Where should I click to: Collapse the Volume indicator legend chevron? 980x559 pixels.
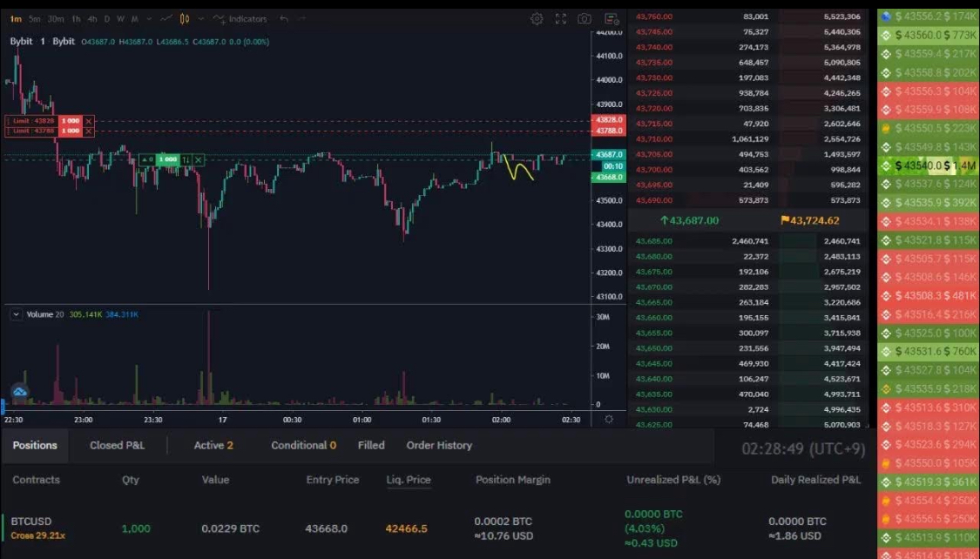[17, 315]
